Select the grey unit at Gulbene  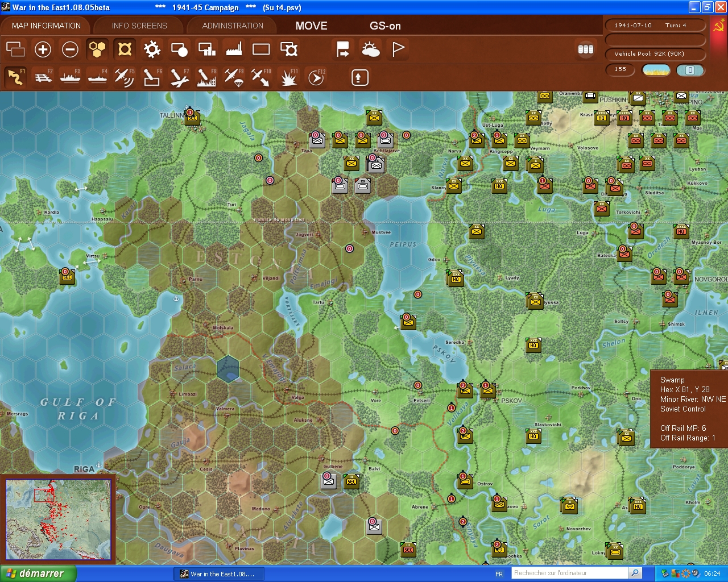pyautogui.click(x=329, y=481)
